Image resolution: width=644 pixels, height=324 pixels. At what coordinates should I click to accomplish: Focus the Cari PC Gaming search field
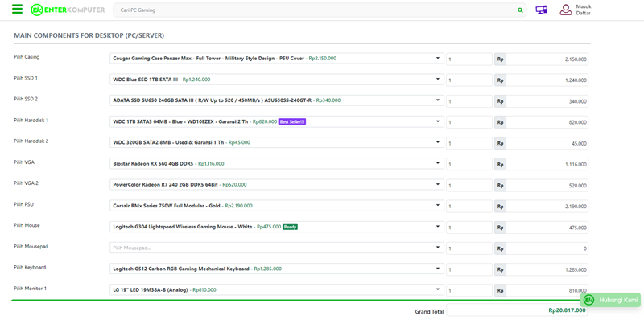pos(314,10)
